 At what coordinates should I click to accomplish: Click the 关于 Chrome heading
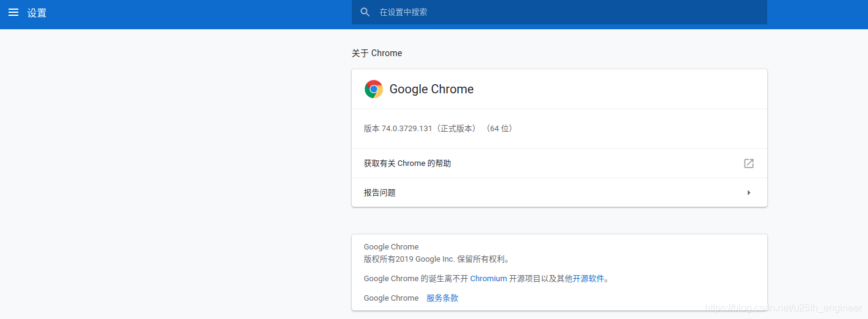[x=377, y=53]
